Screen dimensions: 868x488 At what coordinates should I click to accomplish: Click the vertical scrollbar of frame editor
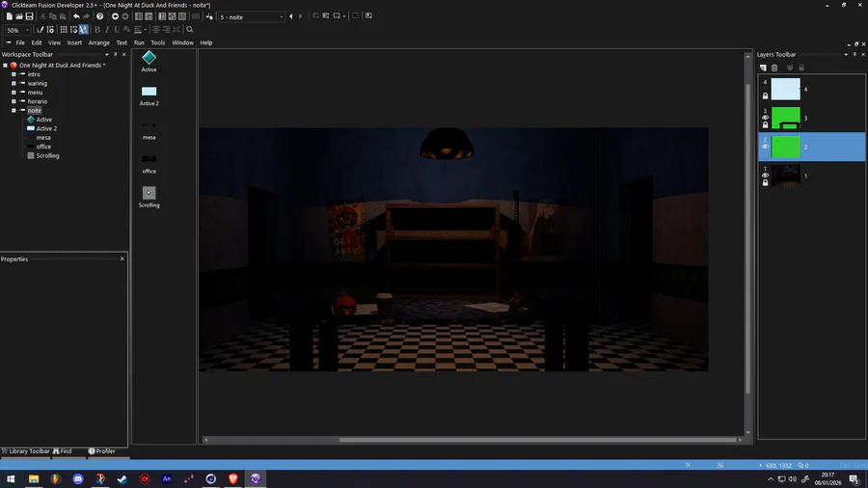(747, 238)
